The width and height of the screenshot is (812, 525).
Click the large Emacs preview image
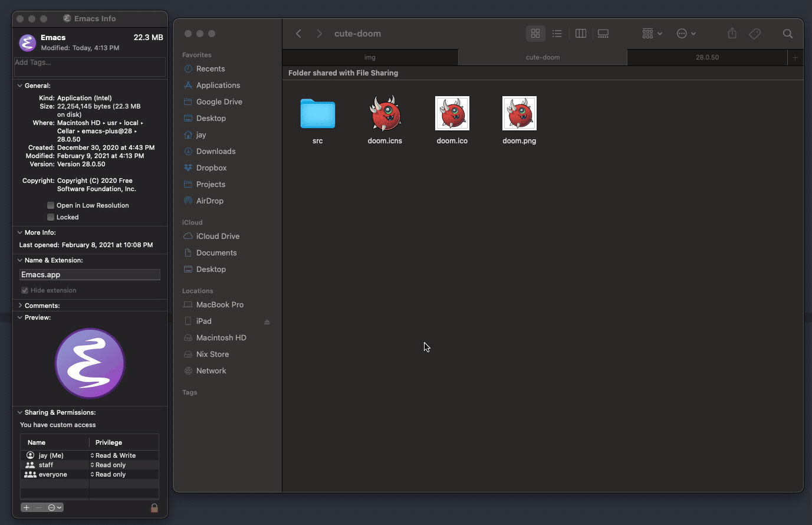tap(90, 363)
